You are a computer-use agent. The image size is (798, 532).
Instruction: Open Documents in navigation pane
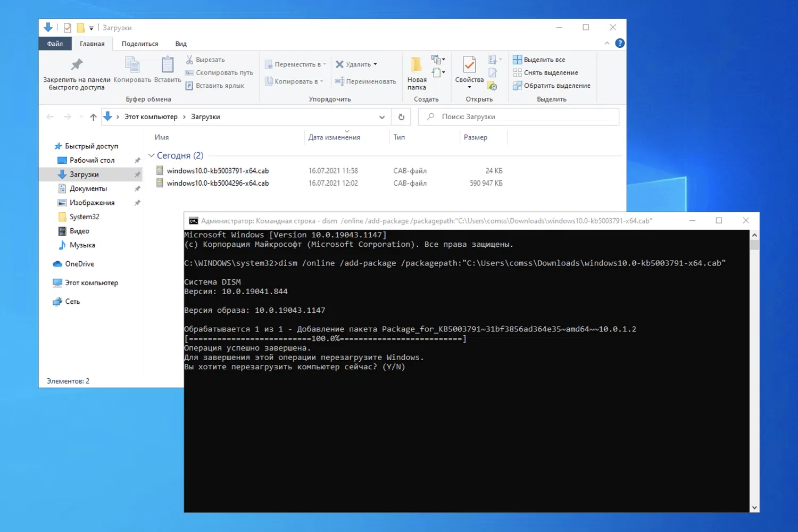pyautogui.click(x=88, y=189)
